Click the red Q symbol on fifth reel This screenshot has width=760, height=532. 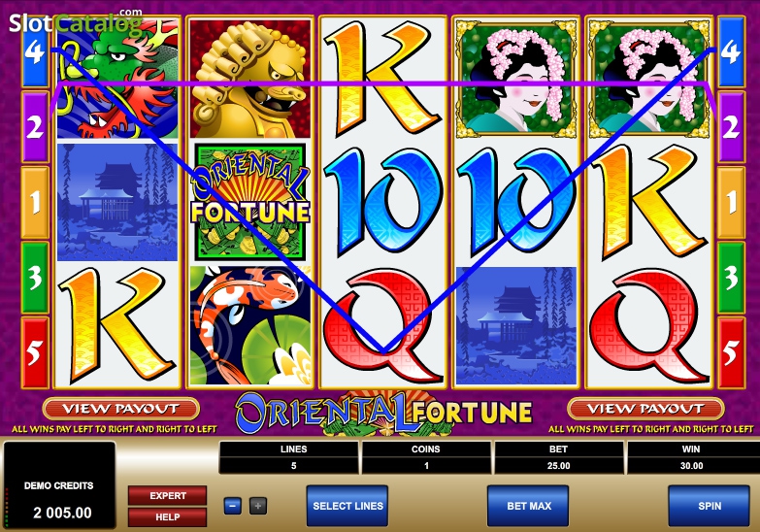(648, 325)
